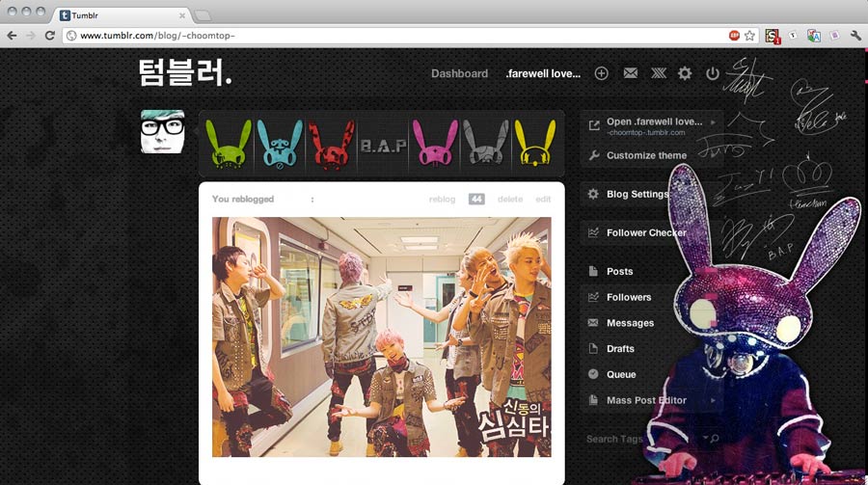
Task: Click the Tumblr Korean logo
Action: (185, 72)
